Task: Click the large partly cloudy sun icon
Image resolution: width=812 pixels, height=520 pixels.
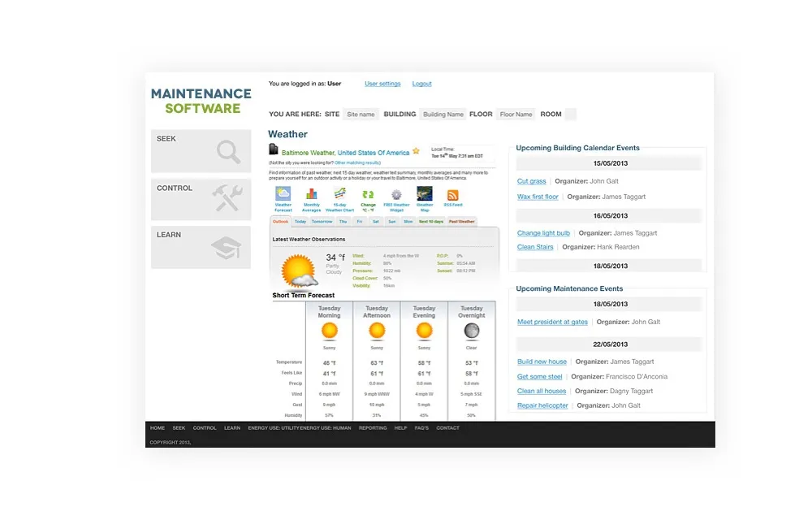Action: click(x=300, y=271)
